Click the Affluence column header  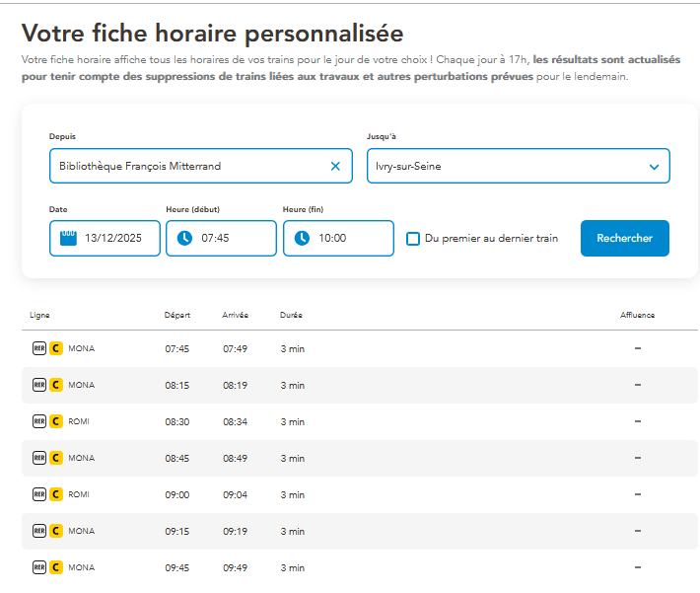point(638,315)
